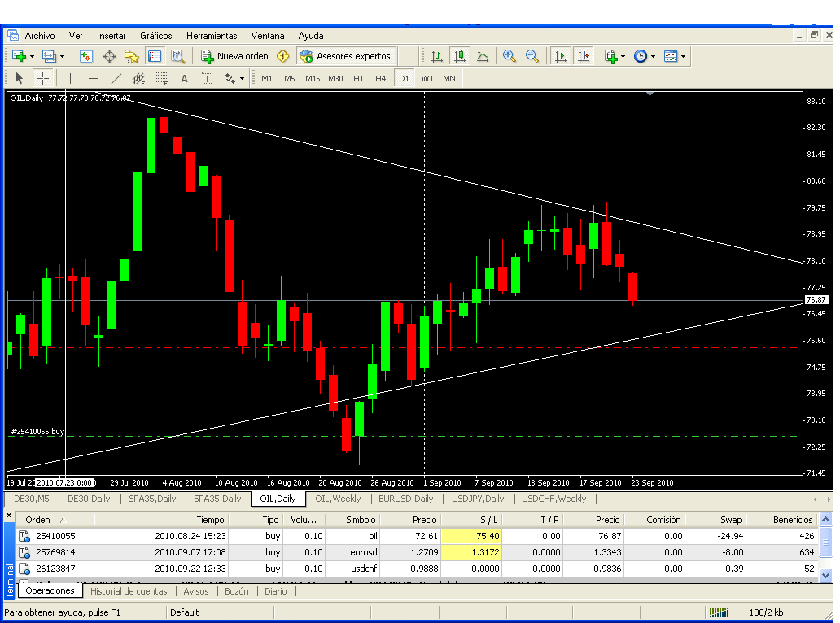
Task: Toggle the Terminal panel icon
Action: (155, 56)
